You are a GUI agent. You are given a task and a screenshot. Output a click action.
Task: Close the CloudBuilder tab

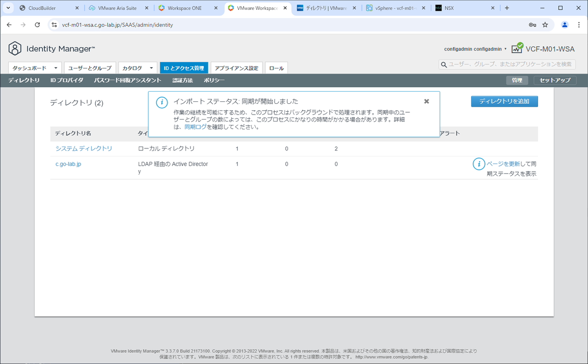coord(76,8)
